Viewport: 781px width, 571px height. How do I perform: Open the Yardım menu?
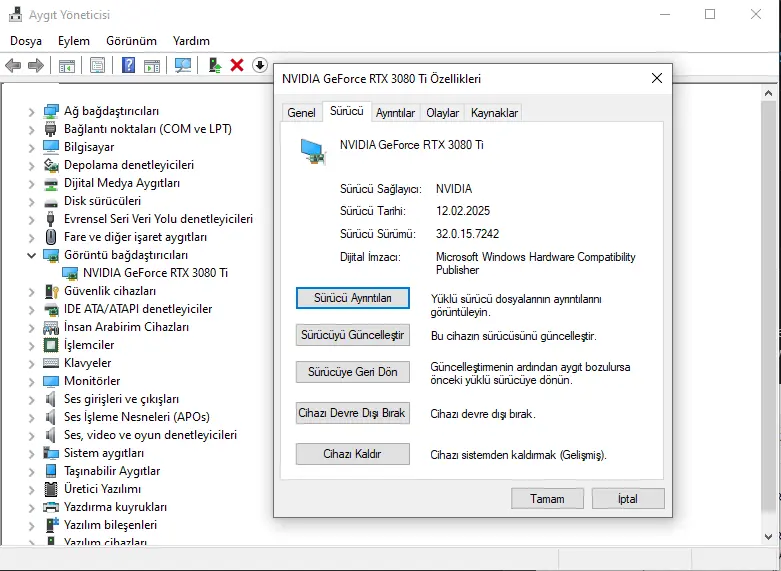[x=191, y=41]
